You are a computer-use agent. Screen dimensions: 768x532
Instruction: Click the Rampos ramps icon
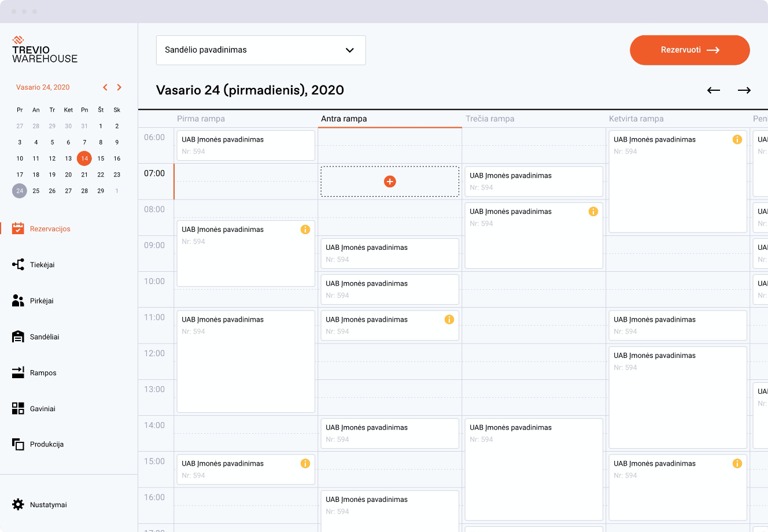coord(18,372)
